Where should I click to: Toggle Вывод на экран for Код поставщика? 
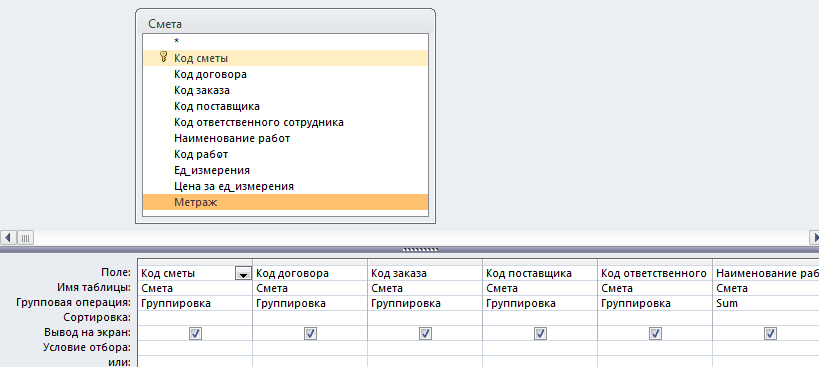[540, 333]
